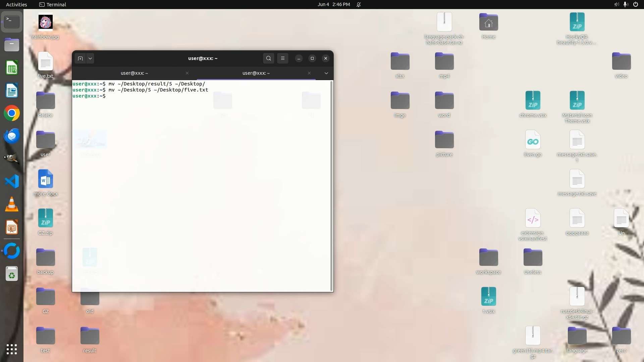Open the Terminal hamburger menu
Image resolution: width=644 pixels, height=362 pixels.
283,58
